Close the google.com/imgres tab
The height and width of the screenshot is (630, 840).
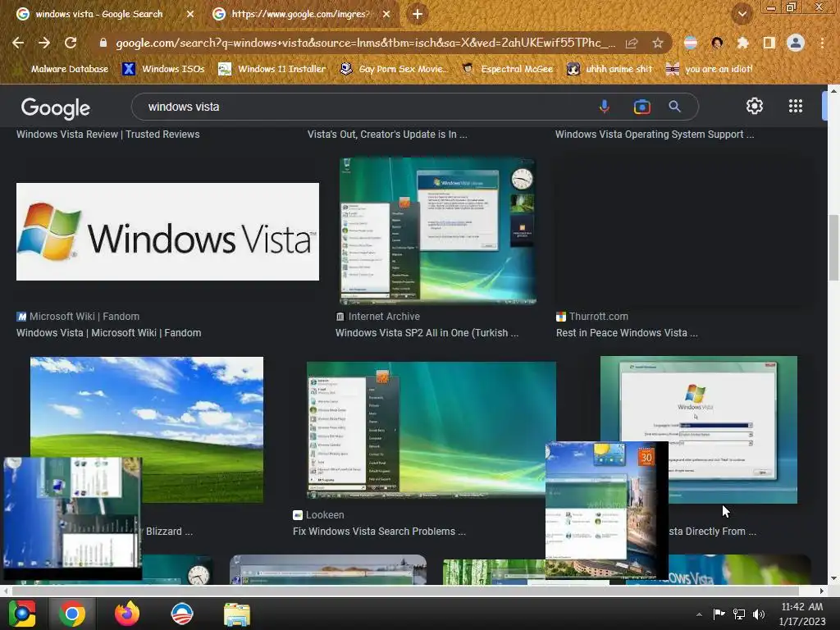[386, 14]
